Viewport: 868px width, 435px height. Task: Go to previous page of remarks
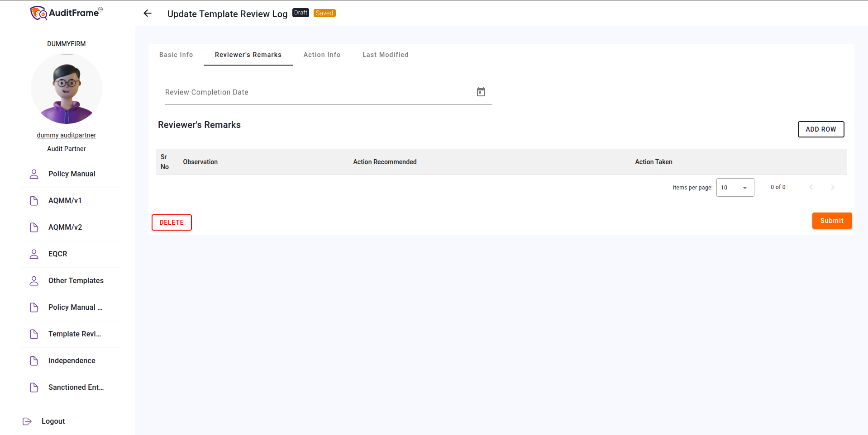point(811,188)
